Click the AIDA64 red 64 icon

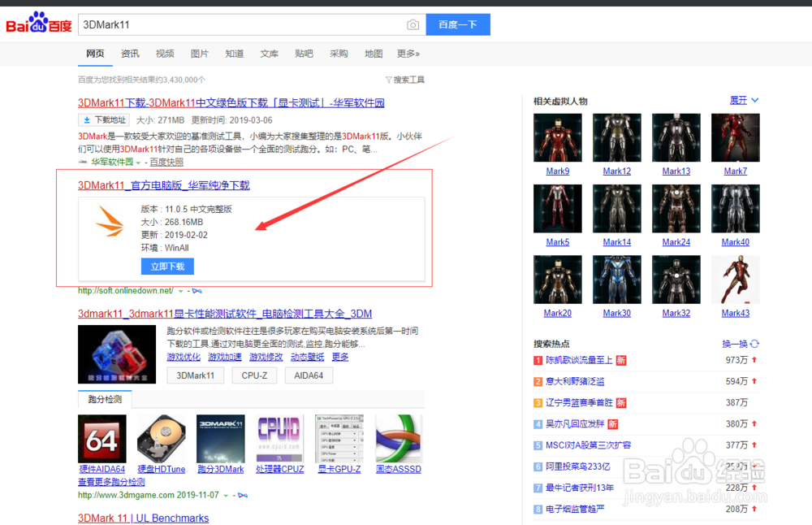(102, 439)
